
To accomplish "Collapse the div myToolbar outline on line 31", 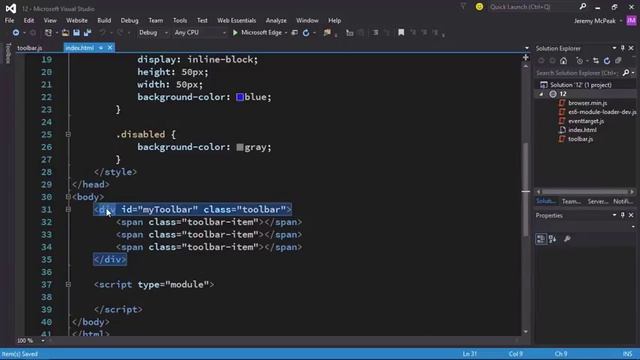I will 68,209.
